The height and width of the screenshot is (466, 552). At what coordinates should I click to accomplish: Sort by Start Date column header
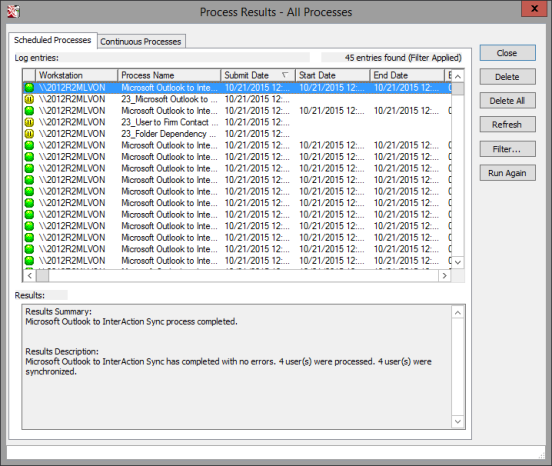pyautogui.click(x=333, y=75)
